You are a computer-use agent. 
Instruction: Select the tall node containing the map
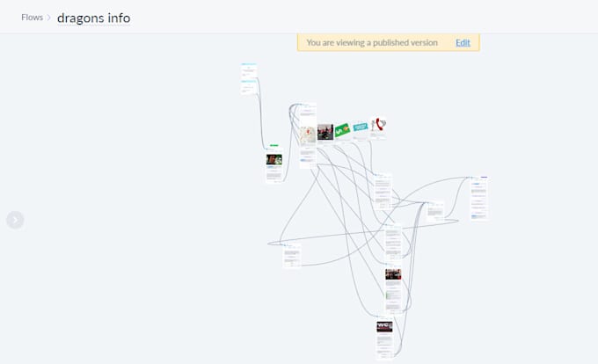click(x=308, y=135)
